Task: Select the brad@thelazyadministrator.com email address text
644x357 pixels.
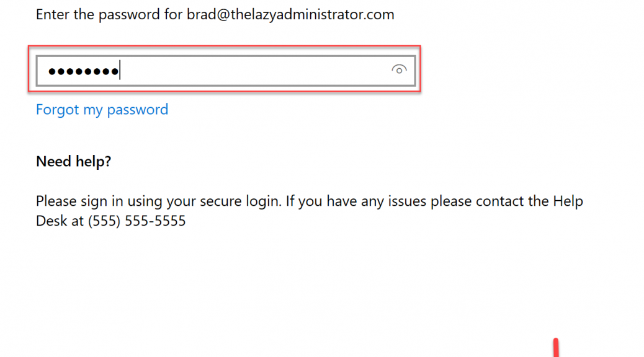Action: [x=290, y=15]
